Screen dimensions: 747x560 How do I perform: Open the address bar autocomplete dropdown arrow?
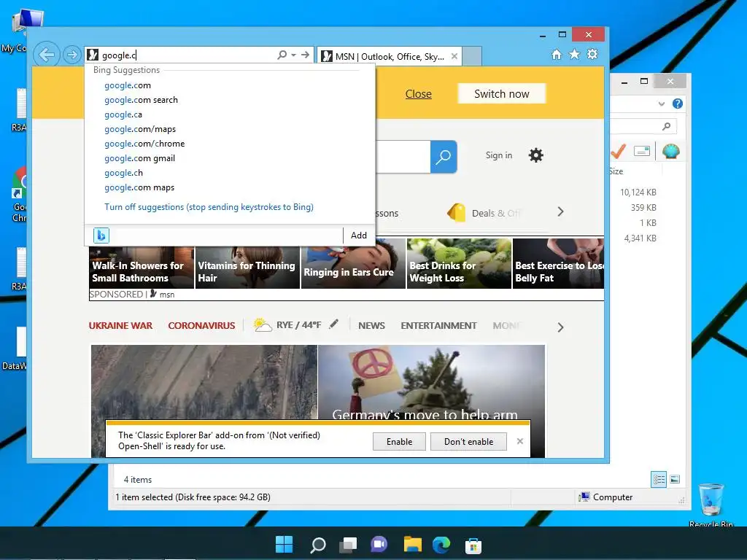[x=293, y=55]
